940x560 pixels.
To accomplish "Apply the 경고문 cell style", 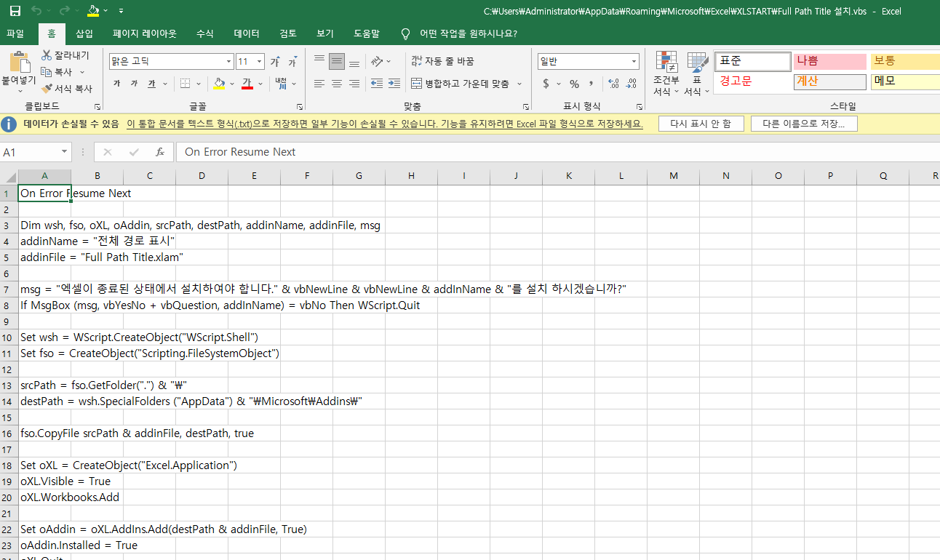I will tap(752, 81).
